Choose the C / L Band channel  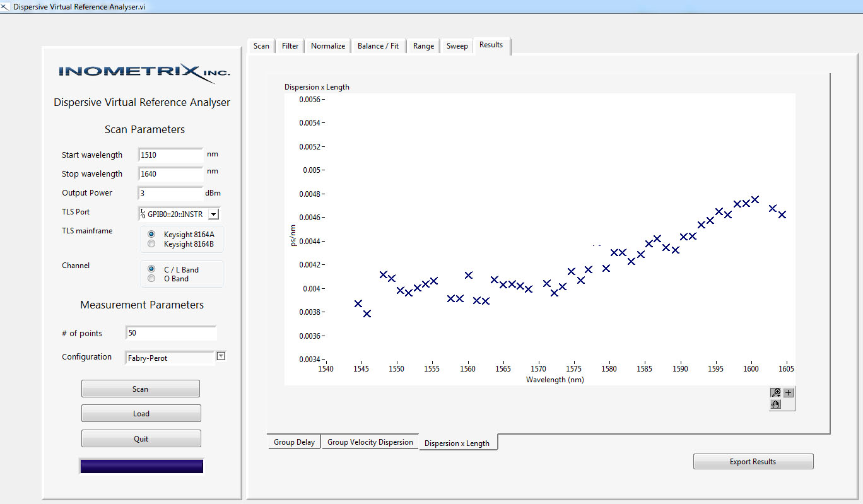151,269
